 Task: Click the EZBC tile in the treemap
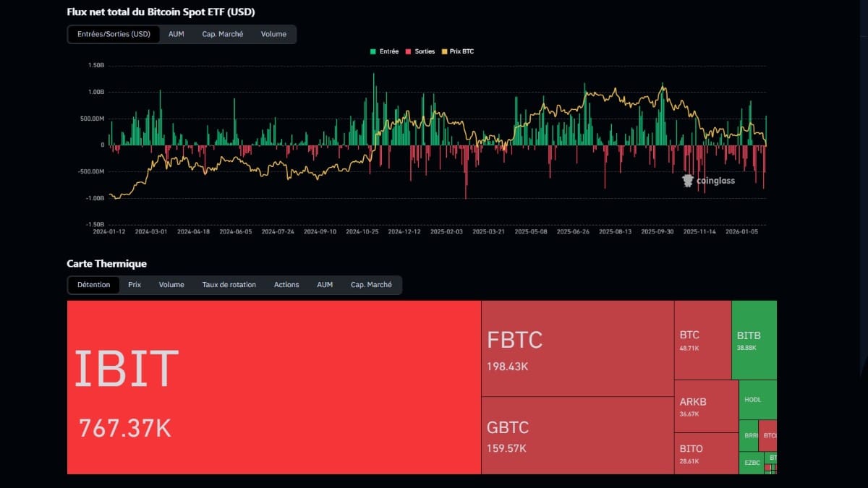(752, 463)
